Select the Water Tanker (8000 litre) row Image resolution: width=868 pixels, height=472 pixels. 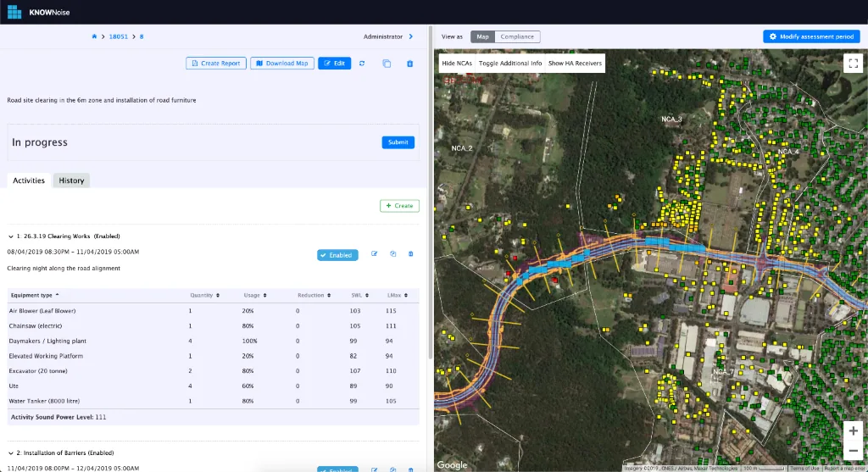point(213,401)
